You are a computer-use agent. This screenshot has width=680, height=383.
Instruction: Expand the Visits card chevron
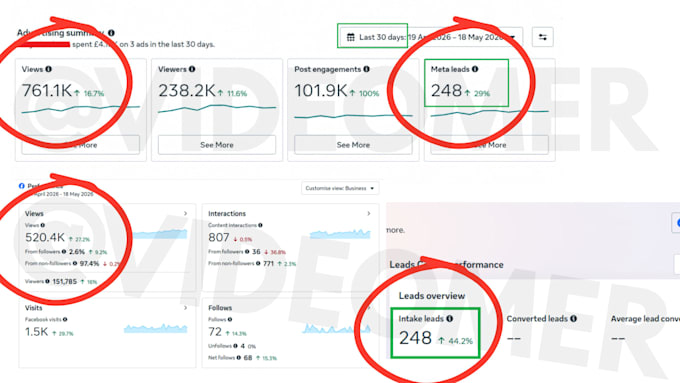[185, 308]
